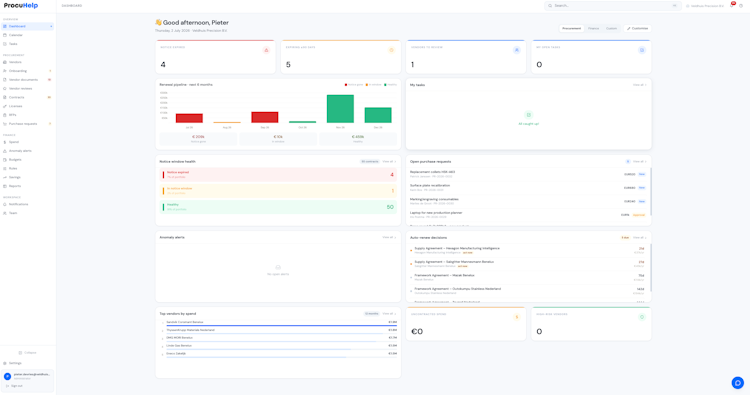The height and width of the screenshot is (395, 750).
Task: Click the chat support bubble icon
Action: pyautogui.click(x=738, y=383)
